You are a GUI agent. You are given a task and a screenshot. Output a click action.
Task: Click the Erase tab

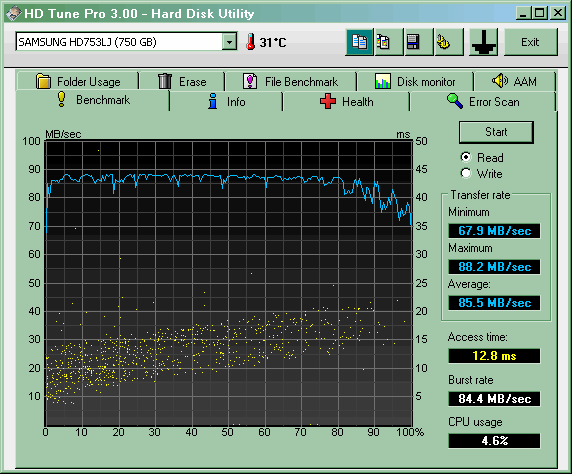pos(182,81)
